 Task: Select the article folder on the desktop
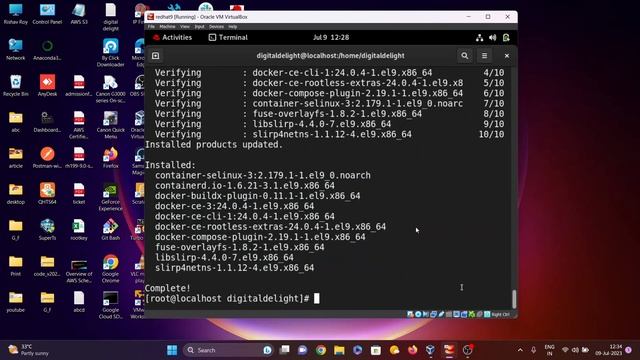[16, 158]
